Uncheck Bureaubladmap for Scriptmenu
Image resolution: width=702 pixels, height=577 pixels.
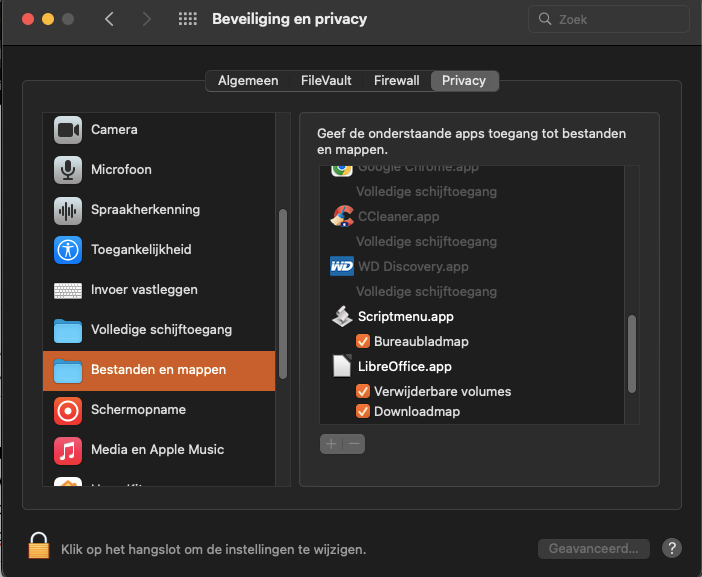[363, 341]
